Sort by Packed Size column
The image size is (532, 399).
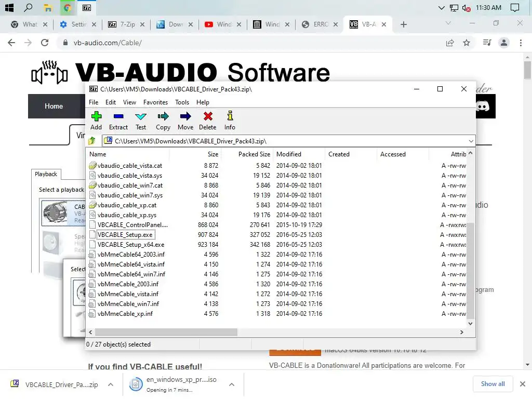(x=247, y=154)
